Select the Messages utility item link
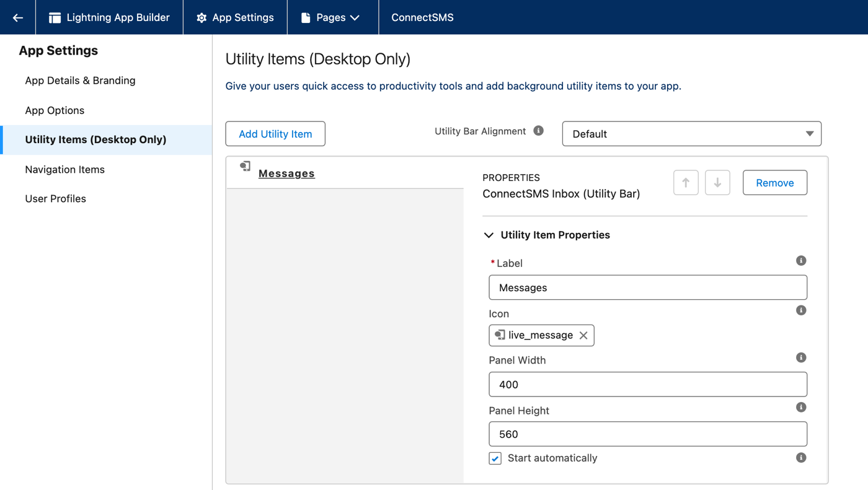The height and width of the screenshot is (490, 868). click(x=286, y=173)
